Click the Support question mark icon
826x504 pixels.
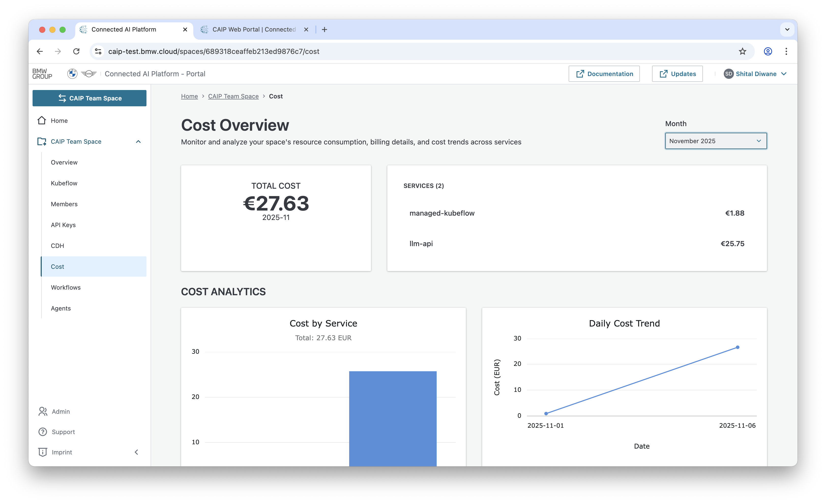click(43, 432)
